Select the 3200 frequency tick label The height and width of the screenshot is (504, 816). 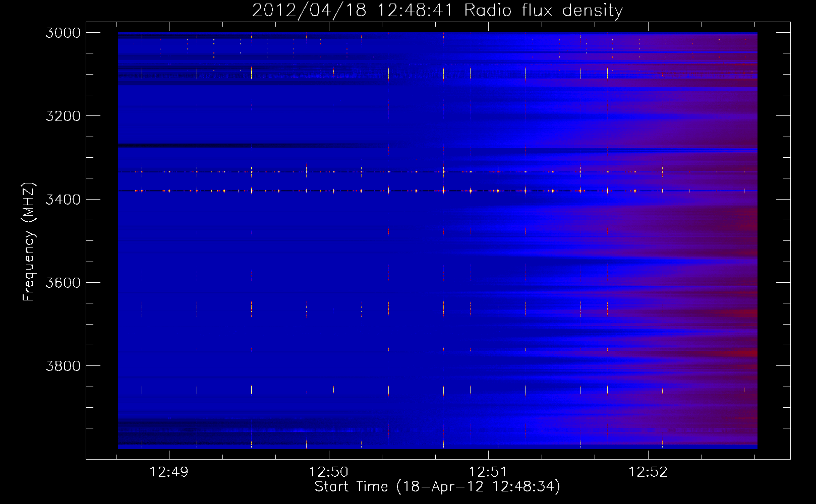point(63,116)
